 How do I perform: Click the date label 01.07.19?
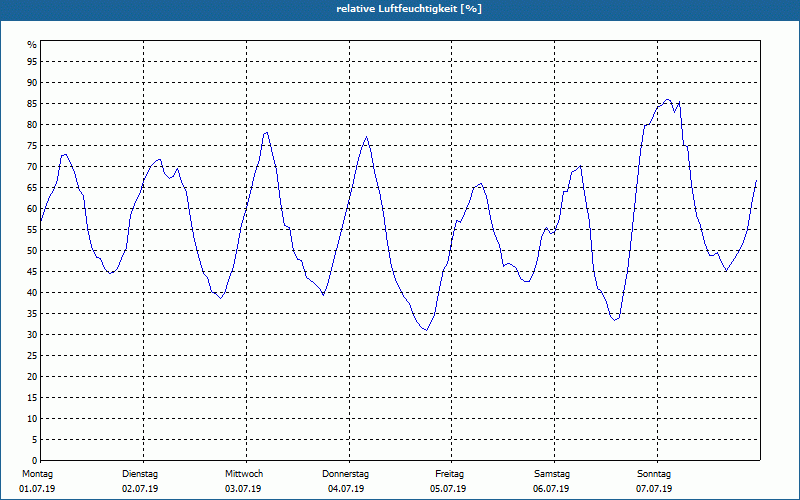coord(37,489)
